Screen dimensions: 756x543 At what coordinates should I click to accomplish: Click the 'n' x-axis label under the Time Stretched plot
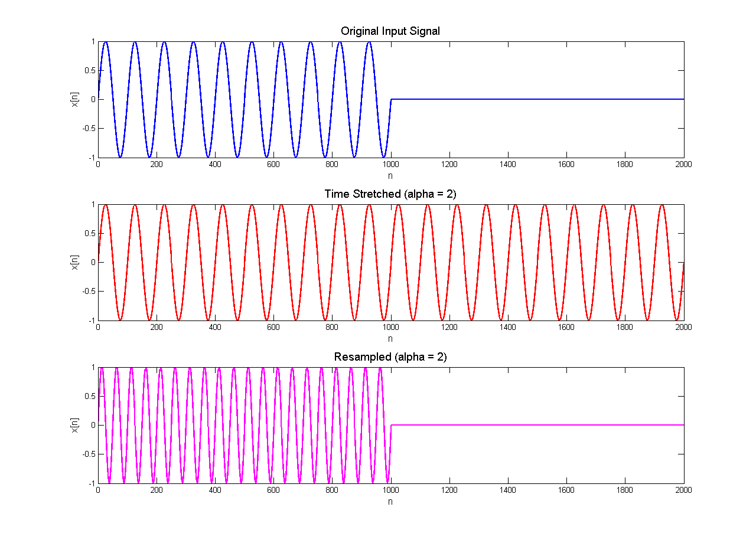pos(390,339)
